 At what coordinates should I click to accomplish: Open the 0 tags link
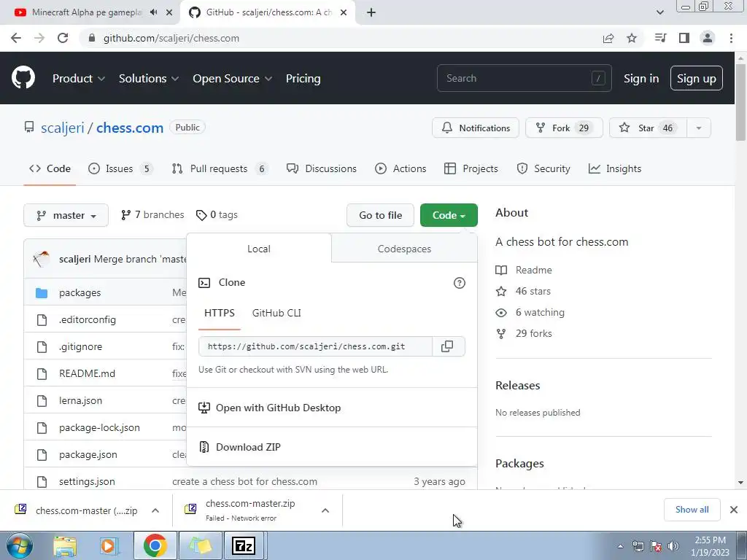pos(217,215)
